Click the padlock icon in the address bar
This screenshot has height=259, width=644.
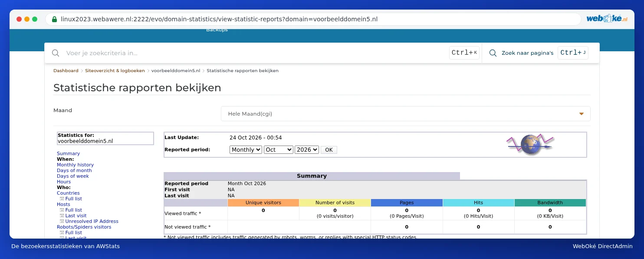[x=54, y=19]
